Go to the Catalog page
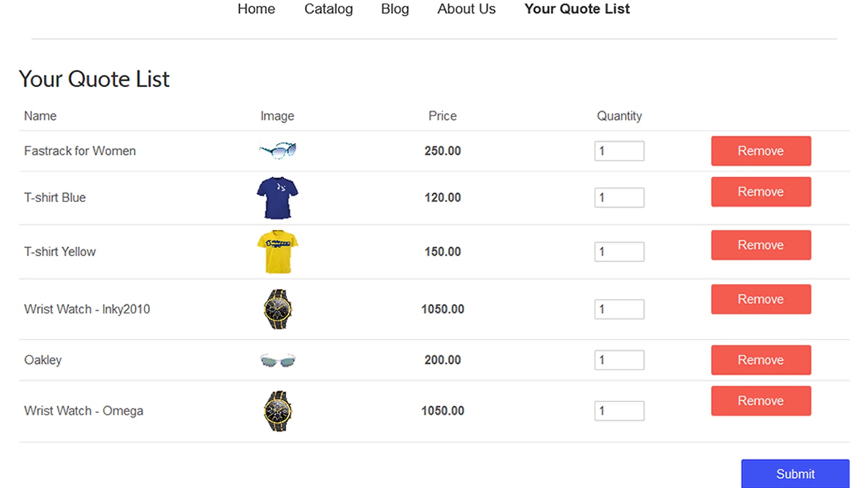This screenshot has height=488, width=868. [x=328, y=9]
